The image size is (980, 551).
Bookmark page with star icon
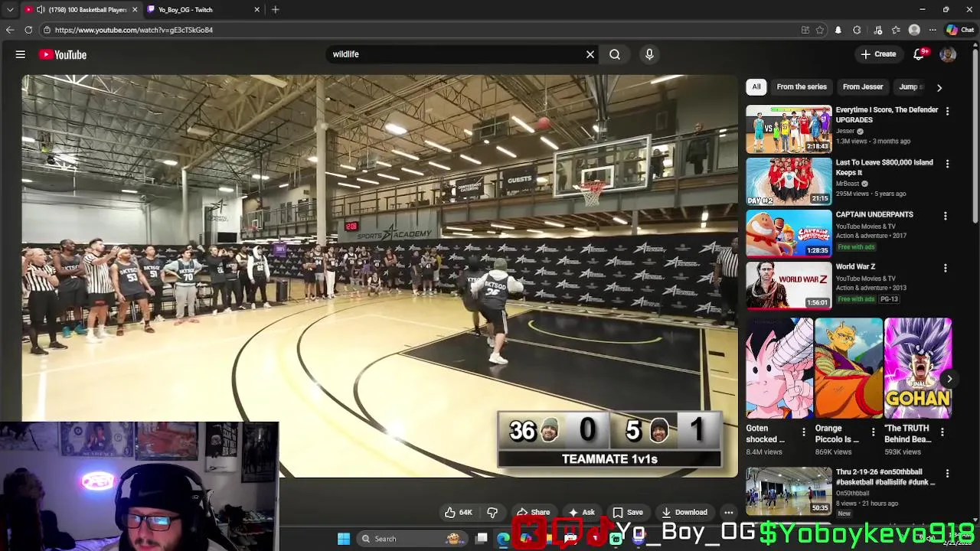(x=820, y=30)
